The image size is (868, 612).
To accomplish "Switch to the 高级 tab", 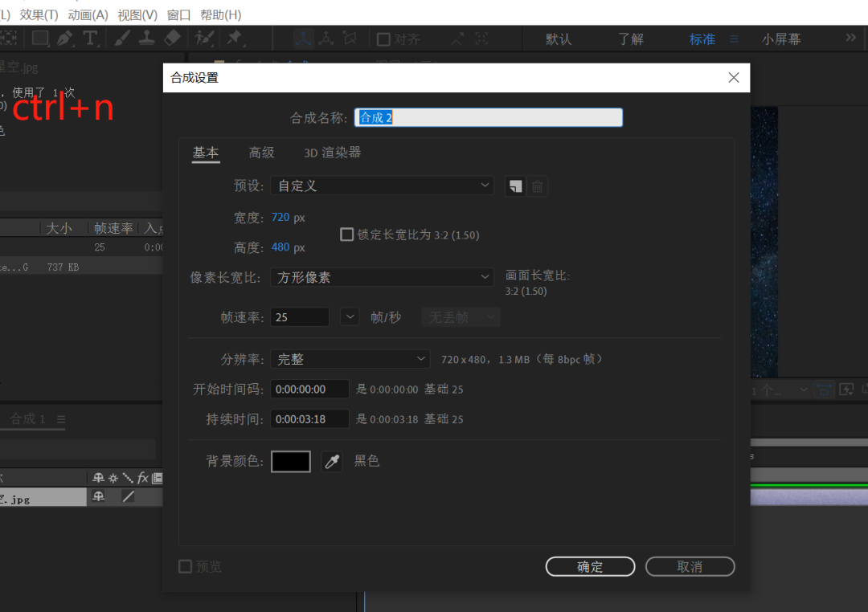I will 261,153.
